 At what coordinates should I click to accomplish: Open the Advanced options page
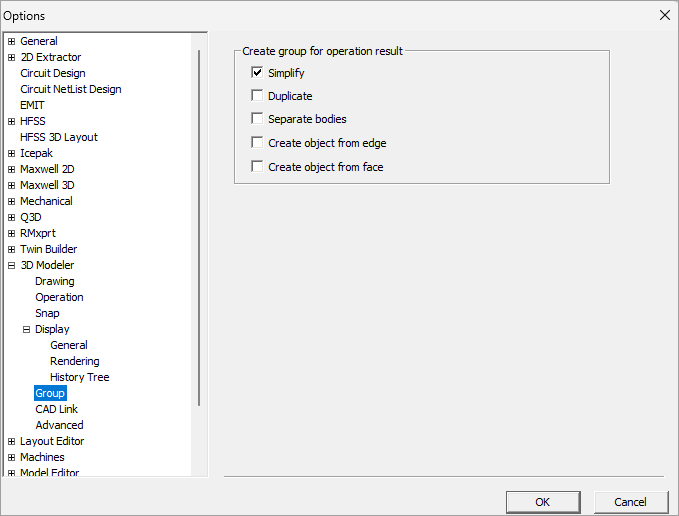(x=59, y=426)
